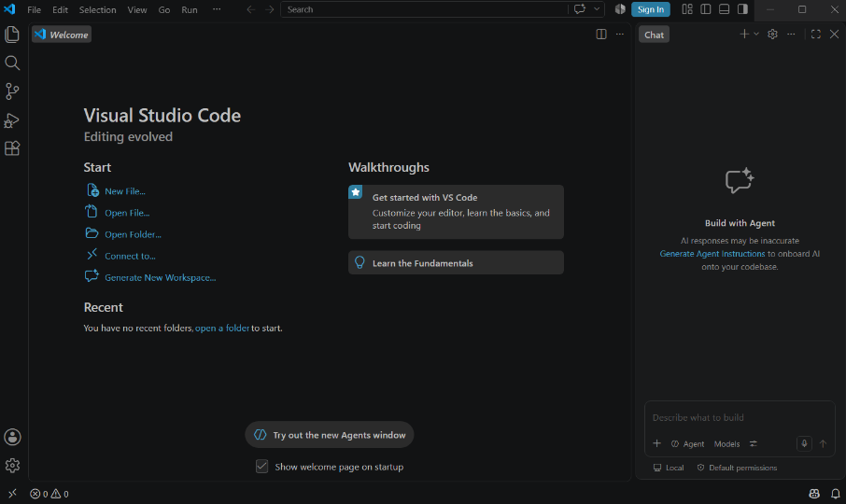Image resolution: width=846 pixels, height=504 pixels.
Task: Open the Extensions view
Action: point(12,148)
